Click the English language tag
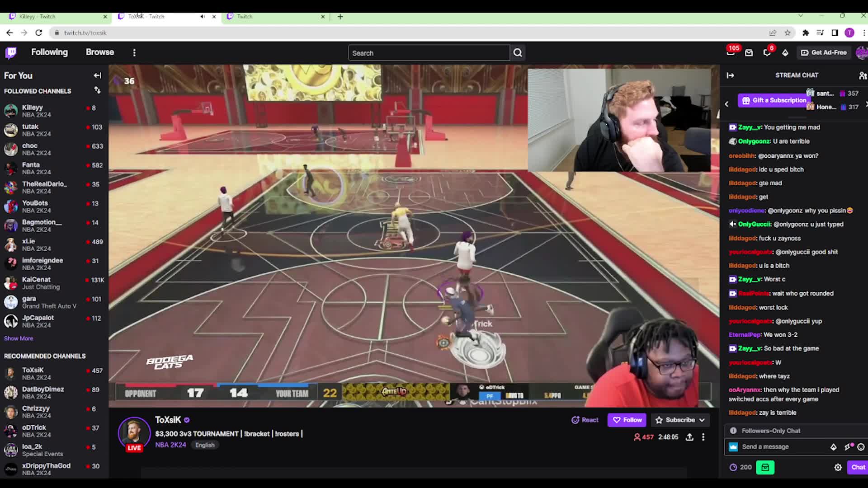The image size is (868, 488). click(x=205, y=445)
